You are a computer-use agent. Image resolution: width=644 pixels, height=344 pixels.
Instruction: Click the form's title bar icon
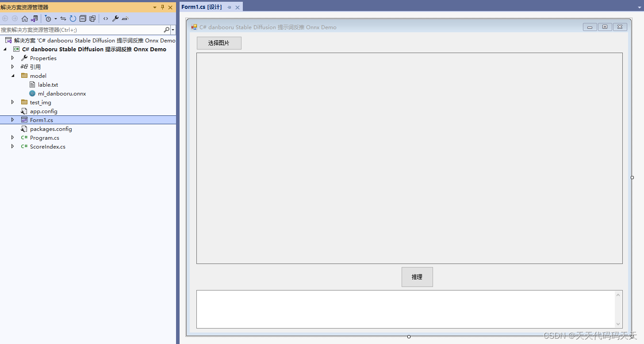[x=194, y=27]
